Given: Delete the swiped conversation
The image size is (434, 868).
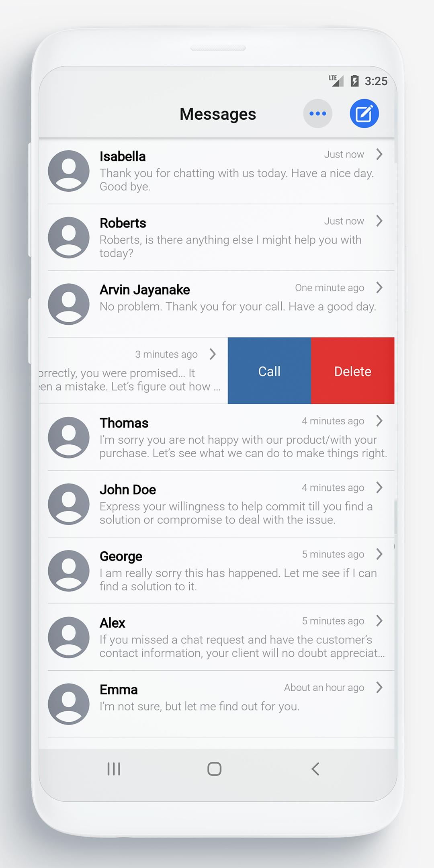Looking at the screenshot, I should [353, 371].
